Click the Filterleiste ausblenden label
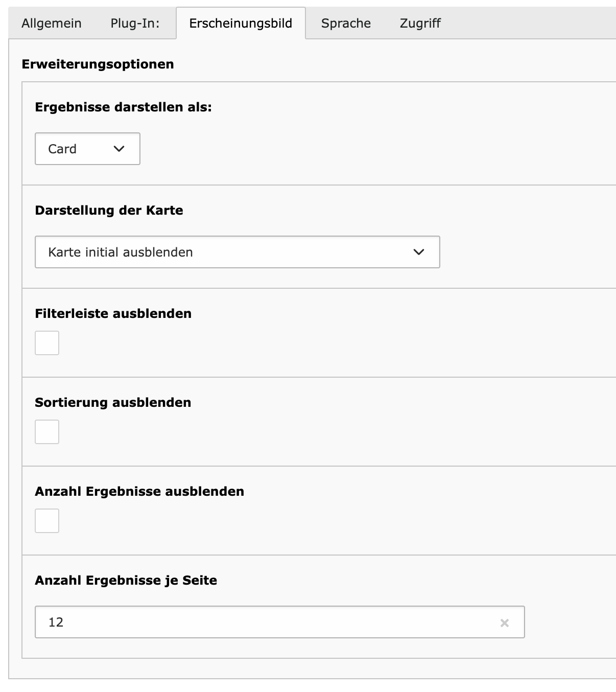 coord(113,314)
